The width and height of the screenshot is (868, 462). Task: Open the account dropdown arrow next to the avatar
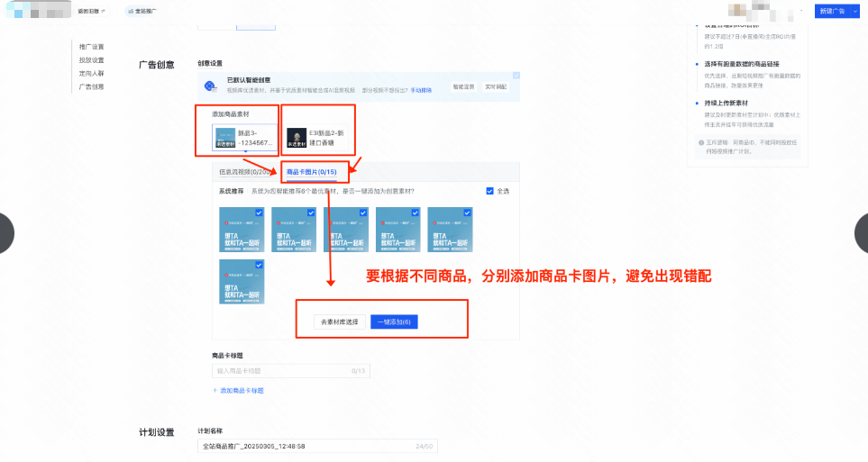click(x=801, y=11)
